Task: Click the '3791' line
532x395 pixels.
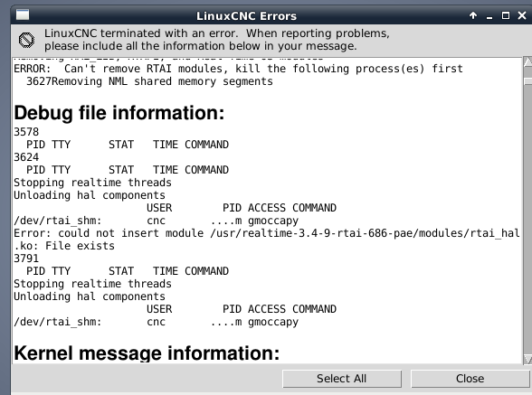Action: tap(26, 259)
